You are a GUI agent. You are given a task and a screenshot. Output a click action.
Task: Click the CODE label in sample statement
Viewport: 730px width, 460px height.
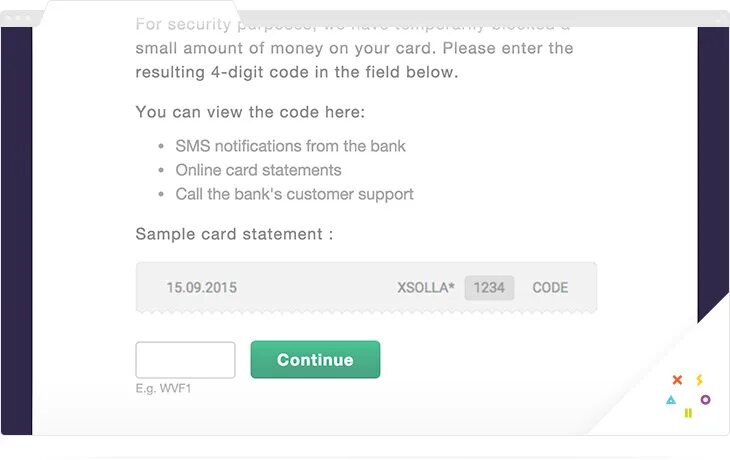click(x=550, y=288)
